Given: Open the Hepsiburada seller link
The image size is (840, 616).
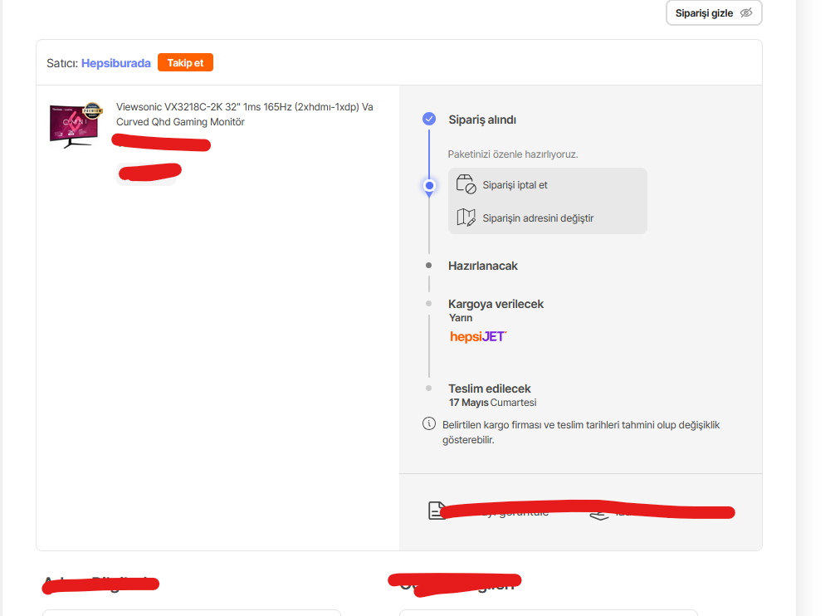Looking at the screenshot, I should pyautogui.click(x=115, y=63).
